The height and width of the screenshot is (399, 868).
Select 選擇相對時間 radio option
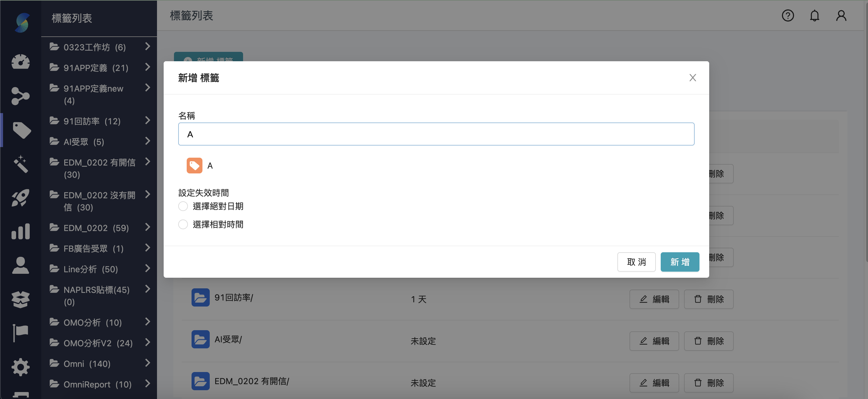[x=183, y=224]
